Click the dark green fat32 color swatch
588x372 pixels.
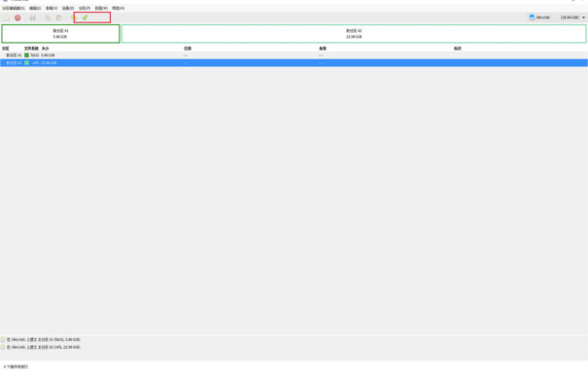pyautogui.click(x=26, y=55)
